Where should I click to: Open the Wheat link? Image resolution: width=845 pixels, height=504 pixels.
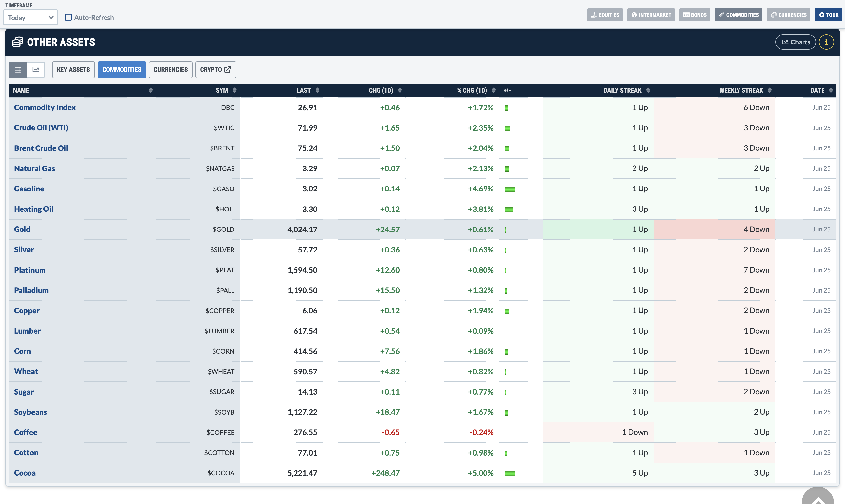click(x=26, y=372)
